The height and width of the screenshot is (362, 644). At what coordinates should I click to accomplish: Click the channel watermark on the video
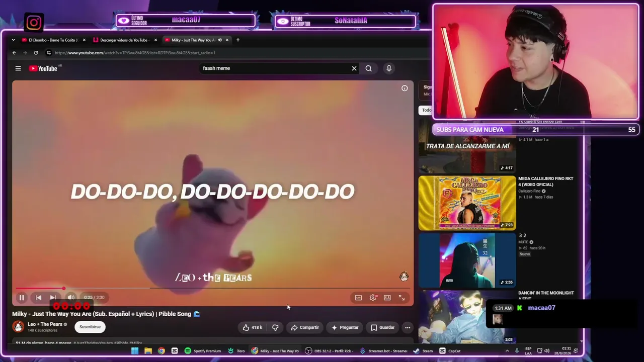click(404, 277)
